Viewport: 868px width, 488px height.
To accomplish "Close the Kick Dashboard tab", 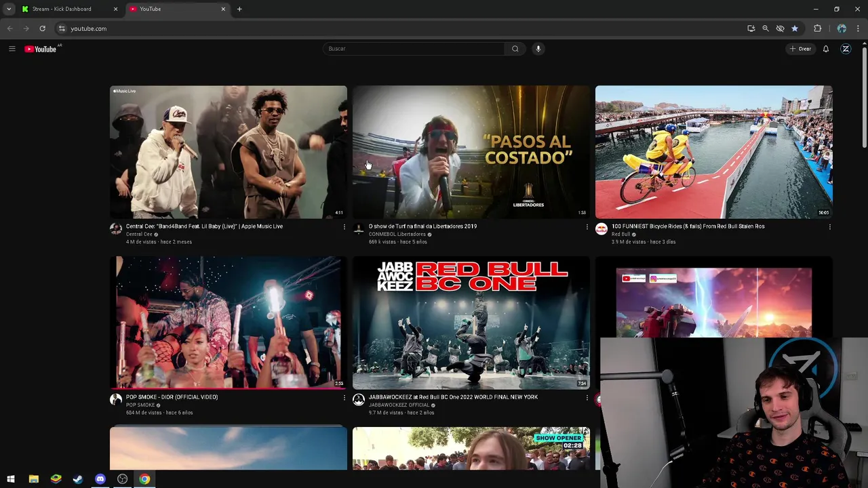I will 115,9.
